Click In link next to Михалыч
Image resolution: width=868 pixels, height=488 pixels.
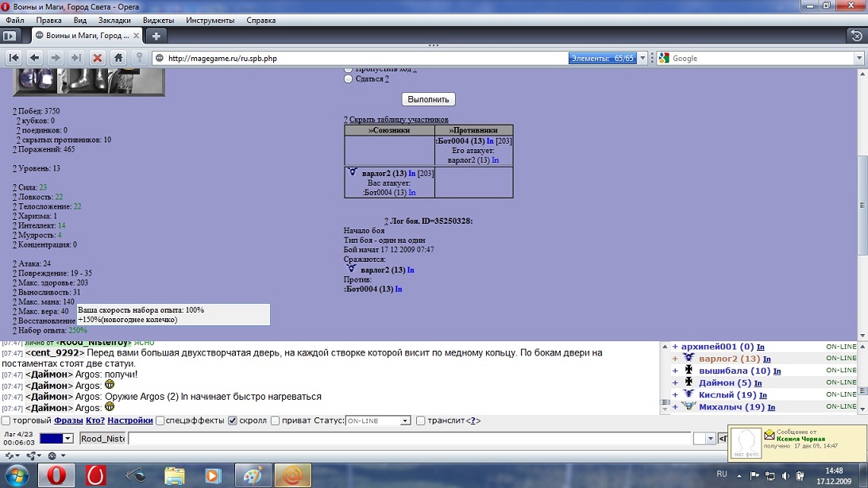tap(771, 407)
